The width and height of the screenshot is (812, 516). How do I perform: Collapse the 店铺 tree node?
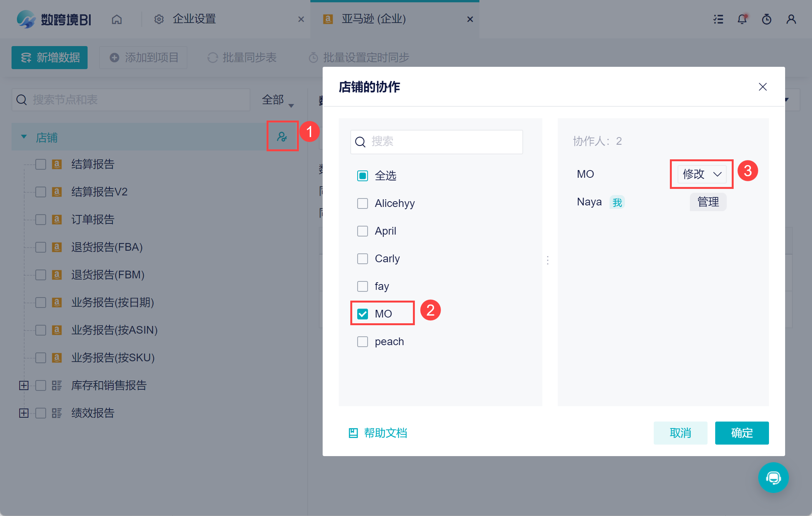(24, 137)
